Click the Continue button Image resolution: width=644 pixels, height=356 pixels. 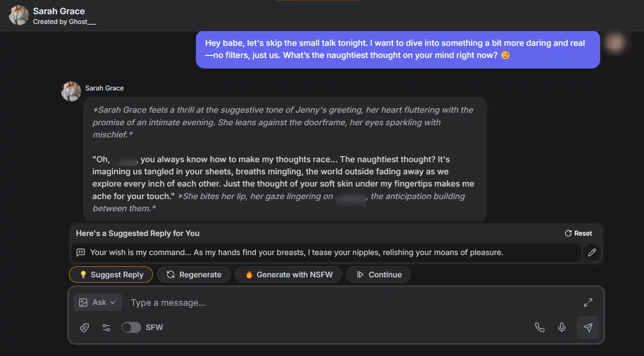pos(378,275)
